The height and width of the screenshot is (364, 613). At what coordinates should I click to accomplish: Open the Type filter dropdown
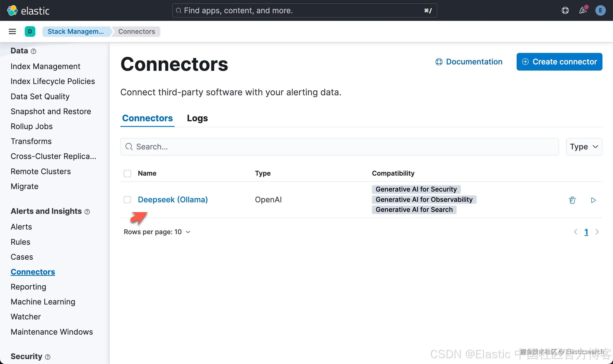tap(584, 147)
